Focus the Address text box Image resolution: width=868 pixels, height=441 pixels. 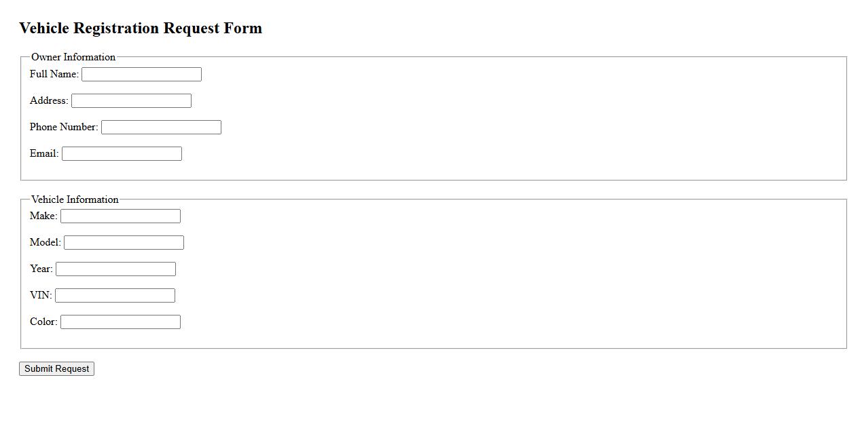click(131, 100)
